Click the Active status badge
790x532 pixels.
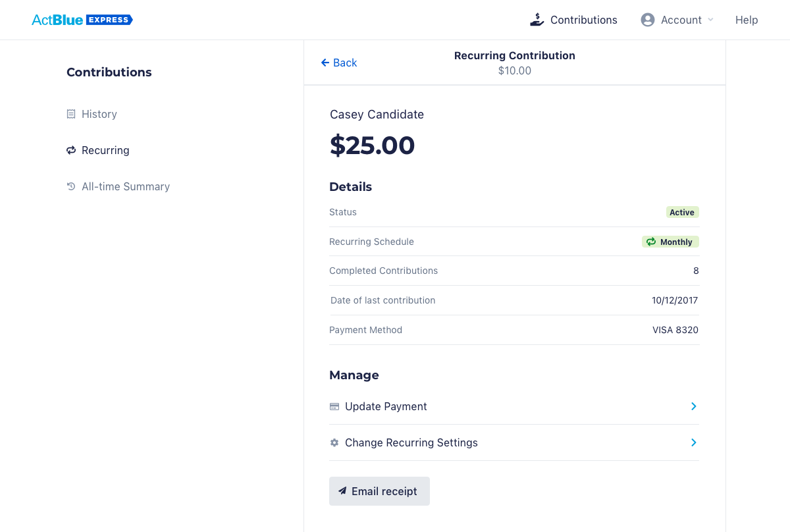tap(682, 212)
